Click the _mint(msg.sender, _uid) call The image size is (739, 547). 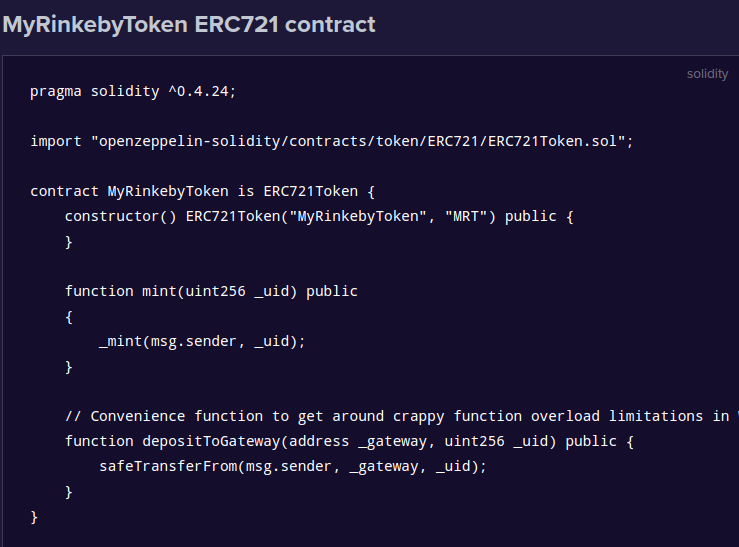click(202, 341)
